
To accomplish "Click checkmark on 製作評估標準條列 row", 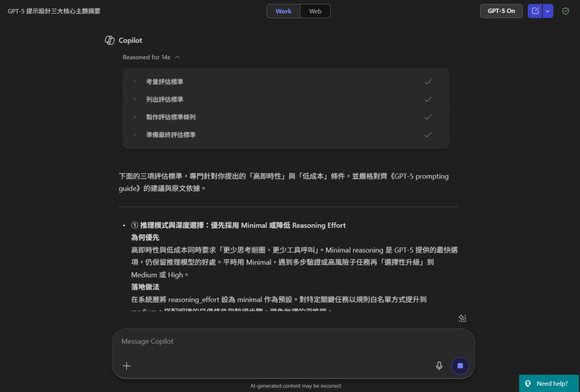I will [x=428, y=117].
